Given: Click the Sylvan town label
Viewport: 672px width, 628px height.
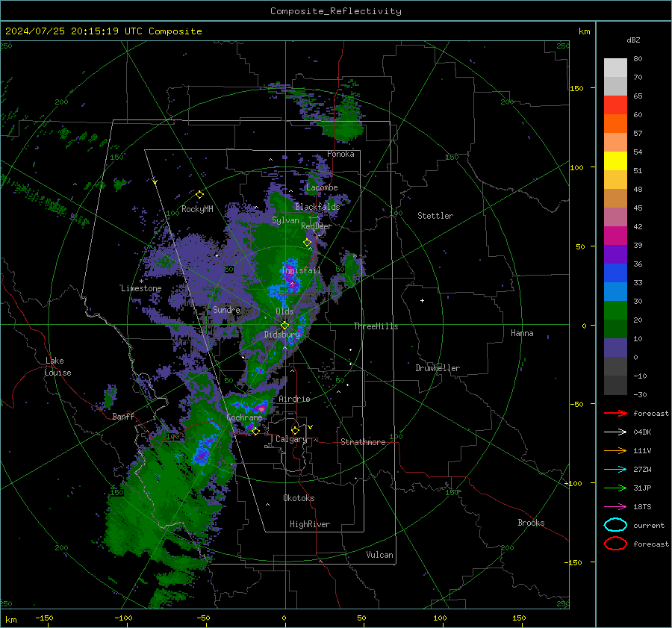Looking at the screenshot, I should click(x=285, y=221).
